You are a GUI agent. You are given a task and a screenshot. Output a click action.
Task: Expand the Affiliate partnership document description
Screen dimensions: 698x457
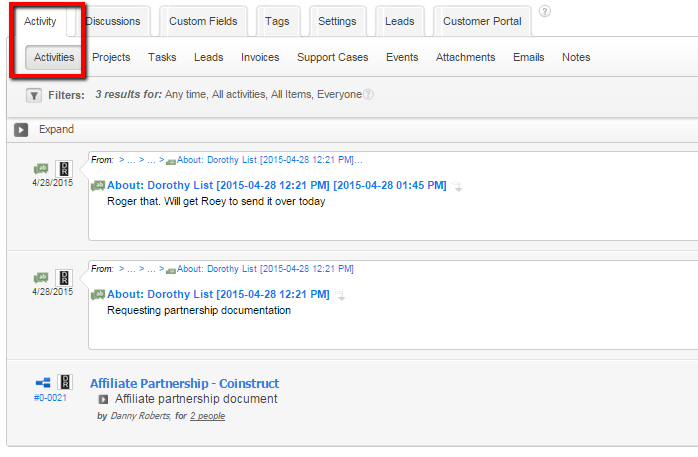(x=102, y=400)
